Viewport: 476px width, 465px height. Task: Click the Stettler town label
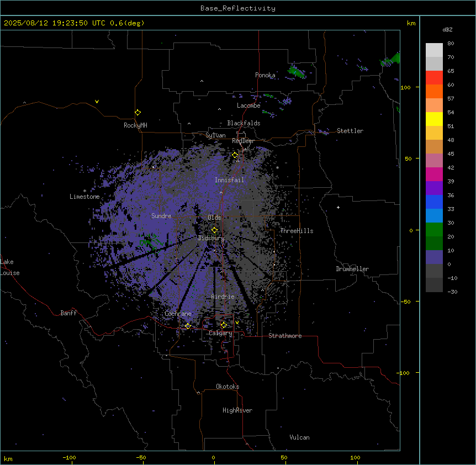click(350, 131)
